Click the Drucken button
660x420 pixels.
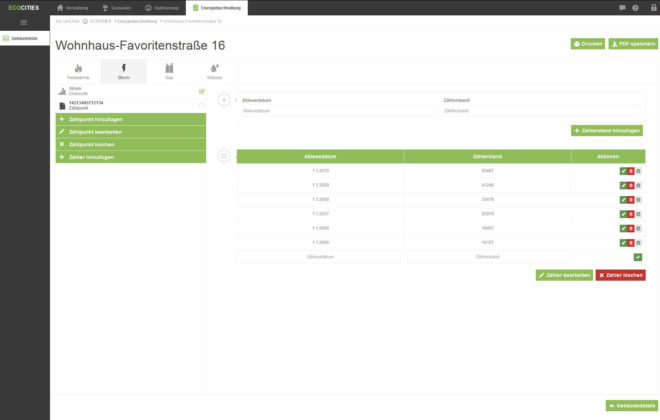(588, 44)
